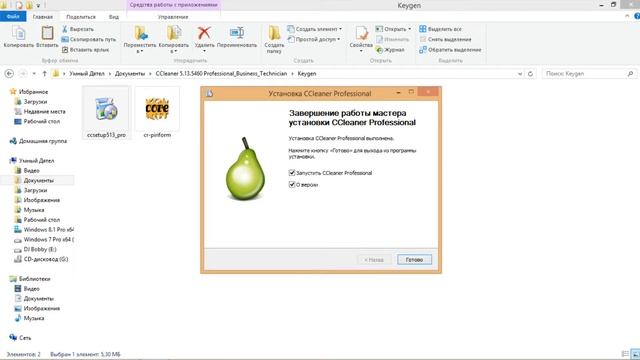Click in the Поиск: Keygen search field
The image size is (640, 360).
coord(584,74)
